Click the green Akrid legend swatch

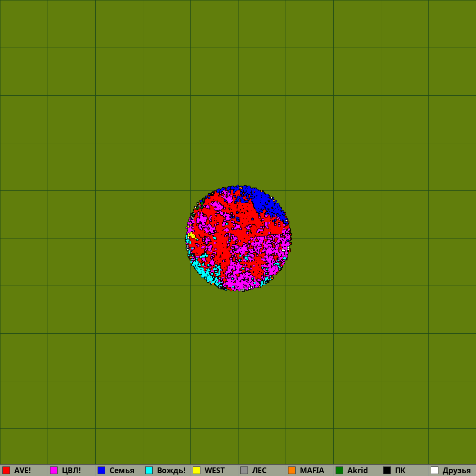point(339,470)
